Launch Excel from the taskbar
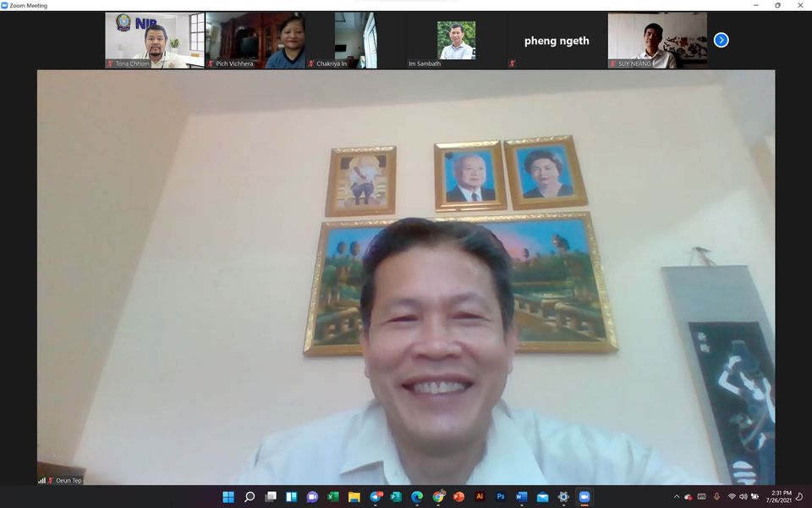Image resolution: width=812 pixels, height=508 pixels. tap(333, 497)
